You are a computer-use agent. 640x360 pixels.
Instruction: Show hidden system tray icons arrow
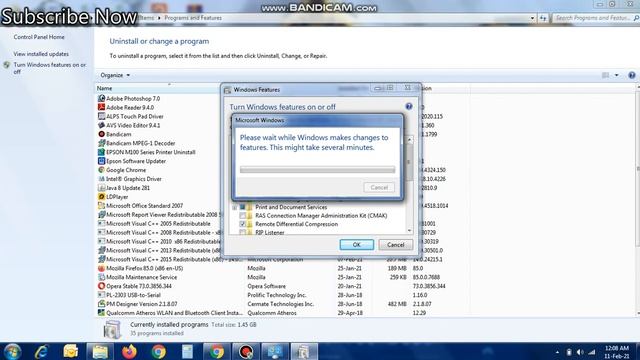(557, 352)
